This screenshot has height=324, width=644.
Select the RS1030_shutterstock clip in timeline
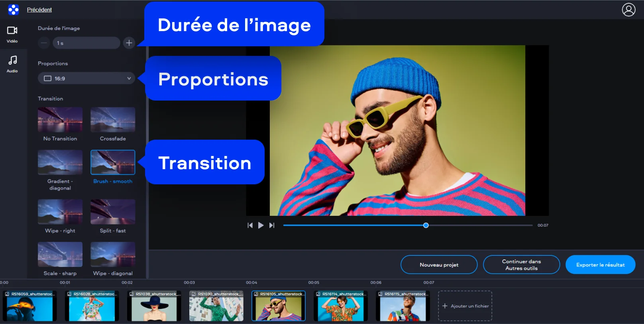pyautogui.click(x=216, y=306)
